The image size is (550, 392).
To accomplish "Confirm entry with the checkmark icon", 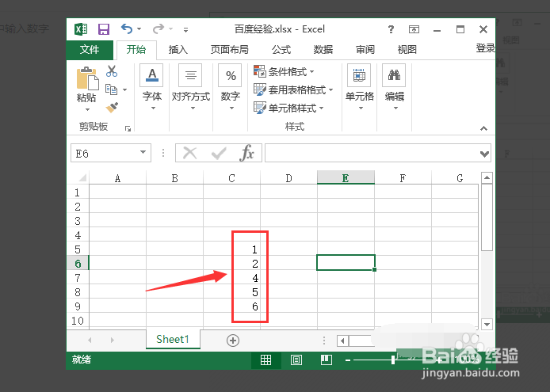I will pyautogui.click(x=218, y=153).
